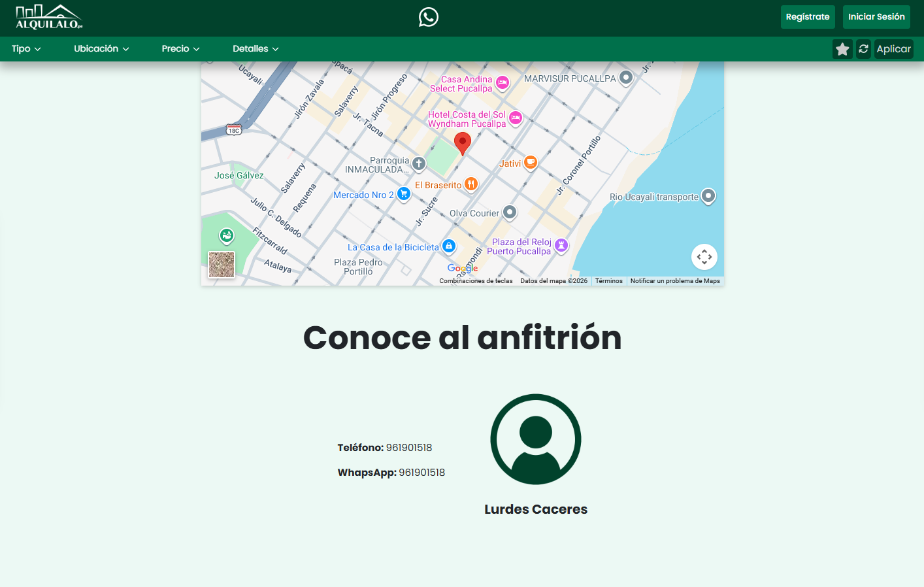
Task: Select the Hotel Costa del Sol marker
Action: tap(516, 118)
